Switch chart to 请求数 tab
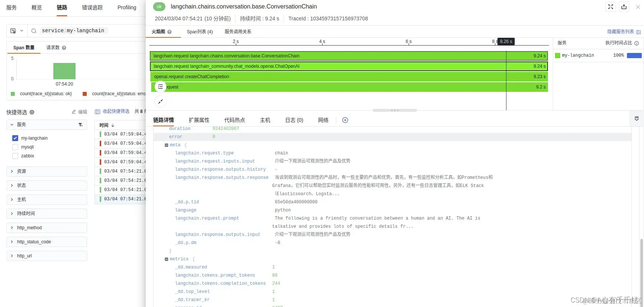Image resolution: width=644 pixels, height=307 pixels. (x=53, y=48)
